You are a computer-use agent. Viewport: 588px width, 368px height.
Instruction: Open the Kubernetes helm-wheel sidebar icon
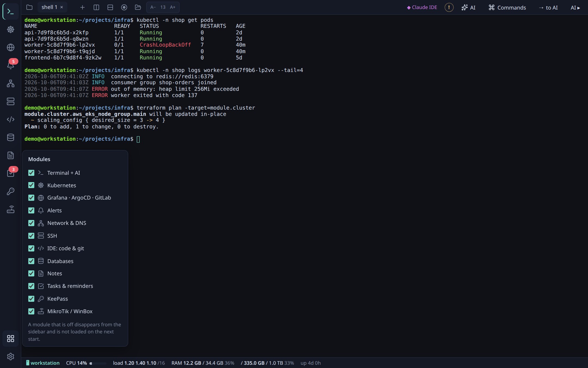click(x=10, y=29)
